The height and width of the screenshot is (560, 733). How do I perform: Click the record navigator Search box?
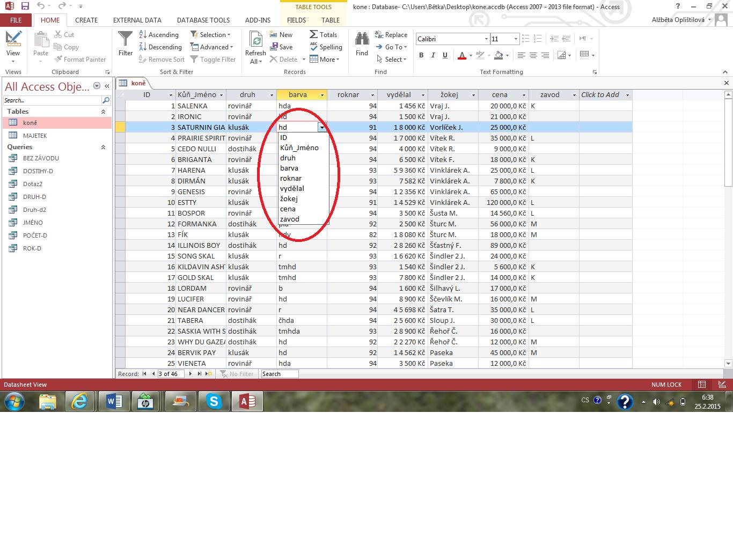click(279, 374)
